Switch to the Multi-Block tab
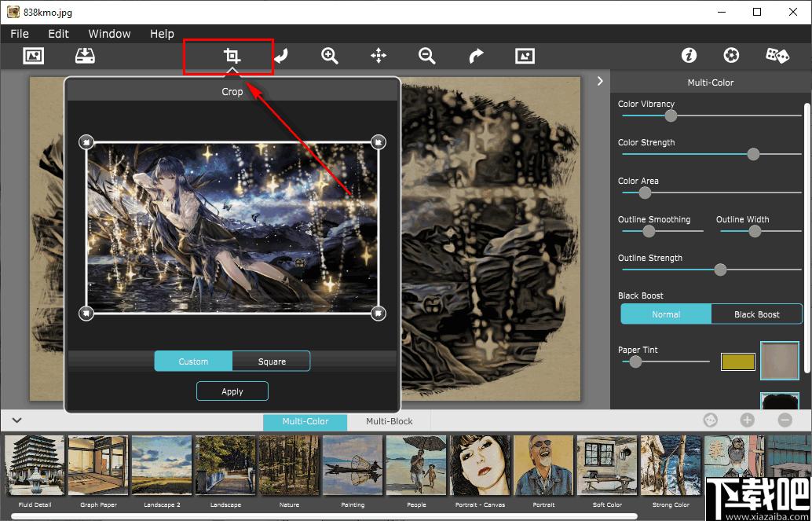812x521 pixels. (x=390, y=421)
